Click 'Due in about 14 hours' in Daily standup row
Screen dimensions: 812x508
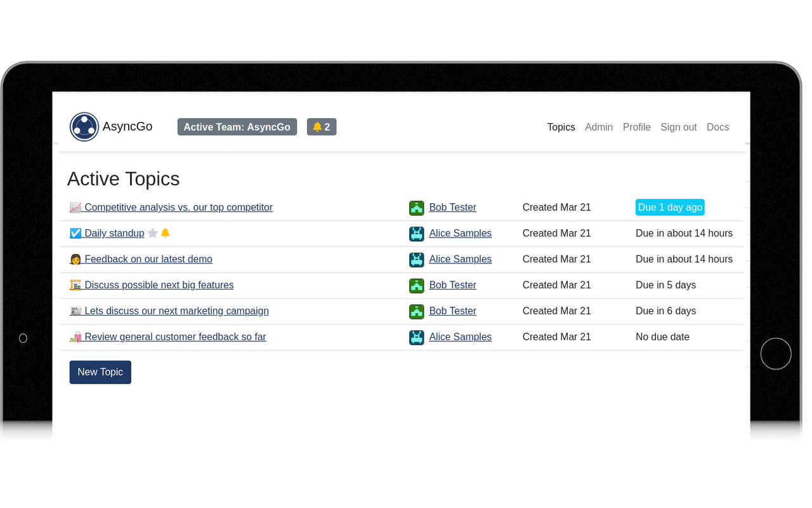point(684,233)
